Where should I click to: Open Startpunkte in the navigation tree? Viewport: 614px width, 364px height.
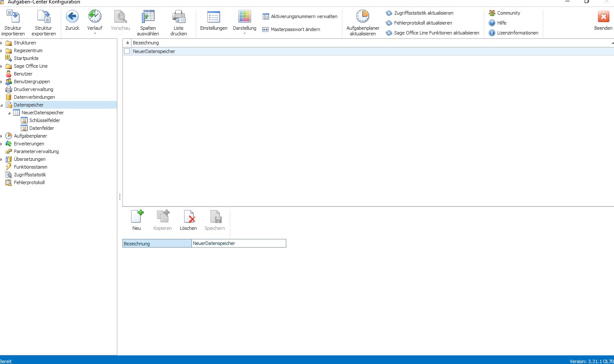point(26,58)
